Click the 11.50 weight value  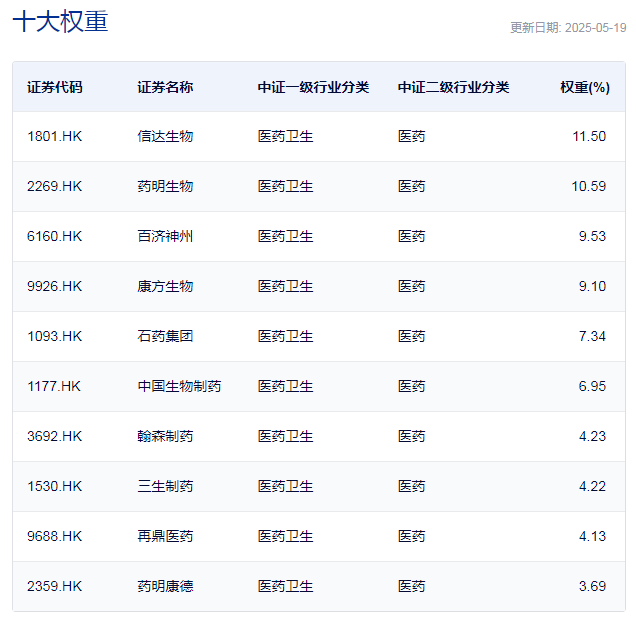(x=589, y=136)
